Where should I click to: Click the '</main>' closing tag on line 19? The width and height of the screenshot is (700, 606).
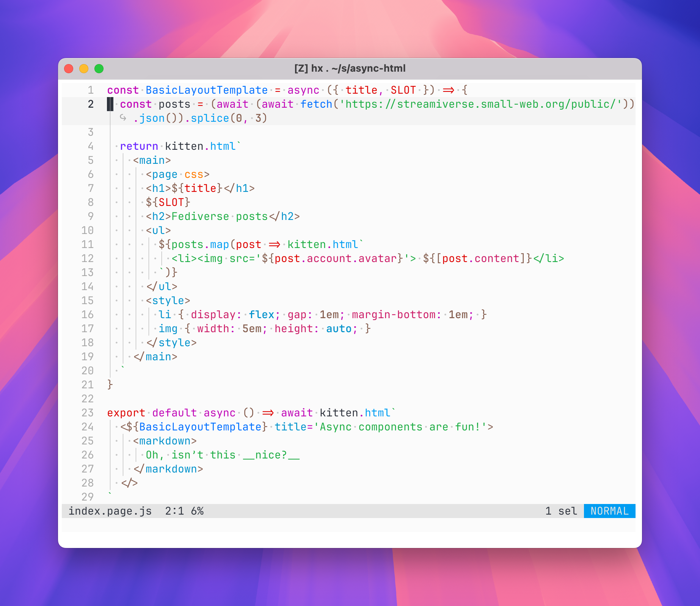tap(155, 357)
